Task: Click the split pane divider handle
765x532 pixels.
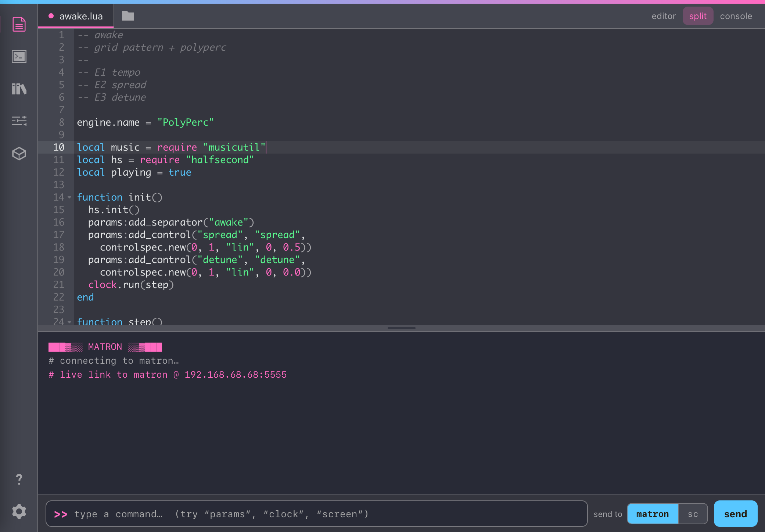Action: (x=402, y=328)
